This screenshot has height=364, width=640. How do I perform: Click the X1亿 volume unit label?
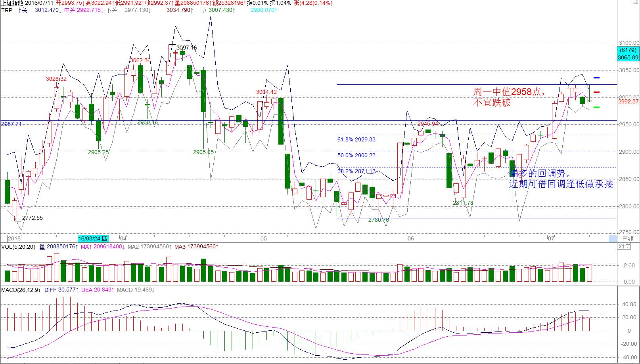coord(625,247)
